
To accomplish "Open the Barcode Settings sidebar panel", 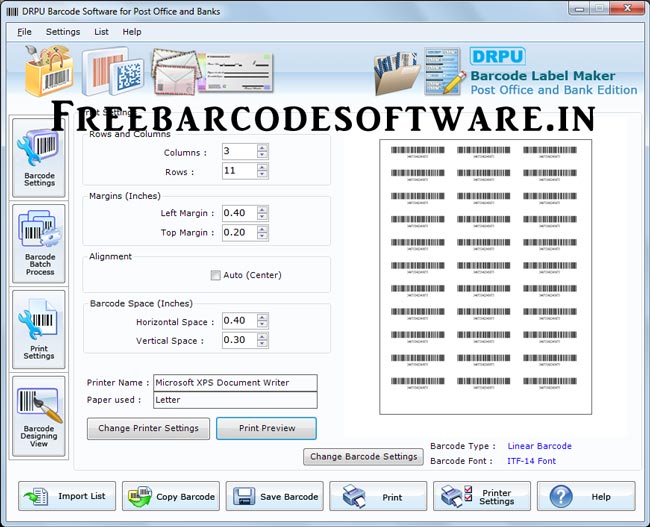I will tap(39, 158).
